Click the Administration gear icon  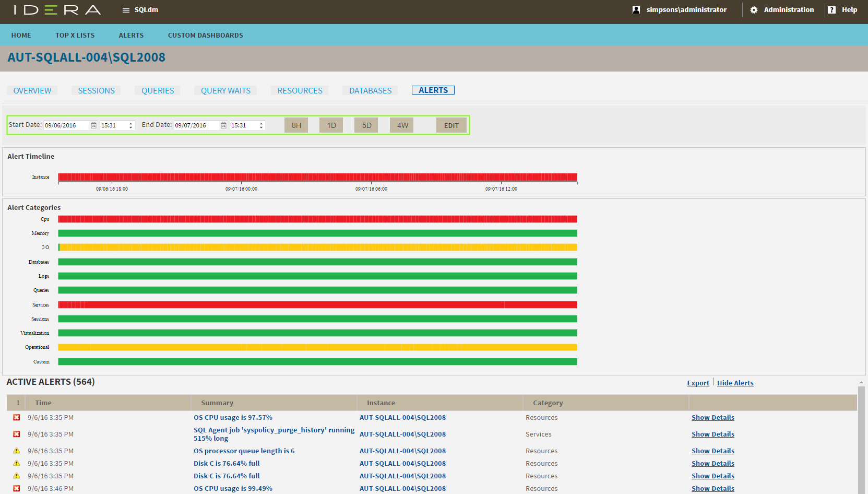(x=754, y=10)
